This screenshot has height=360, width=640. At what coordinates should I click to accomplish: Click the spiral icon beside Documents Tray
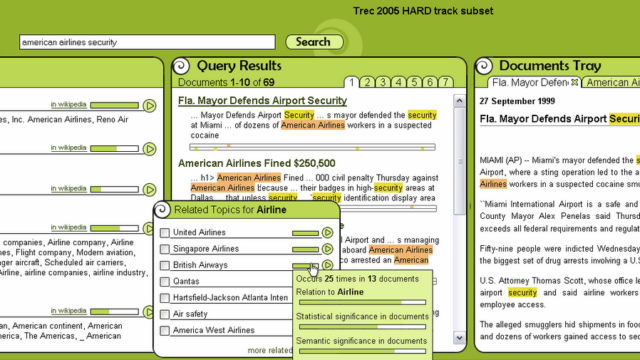(x=484, y=66)
